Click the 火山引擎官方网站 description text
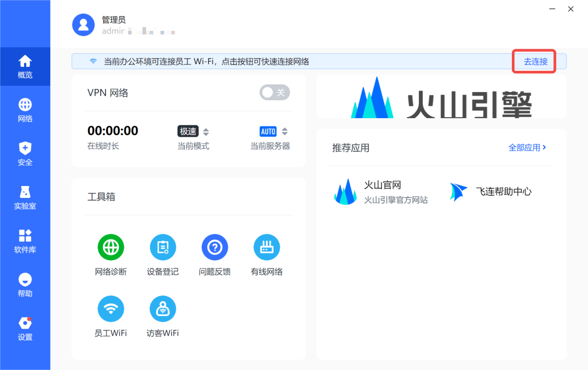 point(396,200)
